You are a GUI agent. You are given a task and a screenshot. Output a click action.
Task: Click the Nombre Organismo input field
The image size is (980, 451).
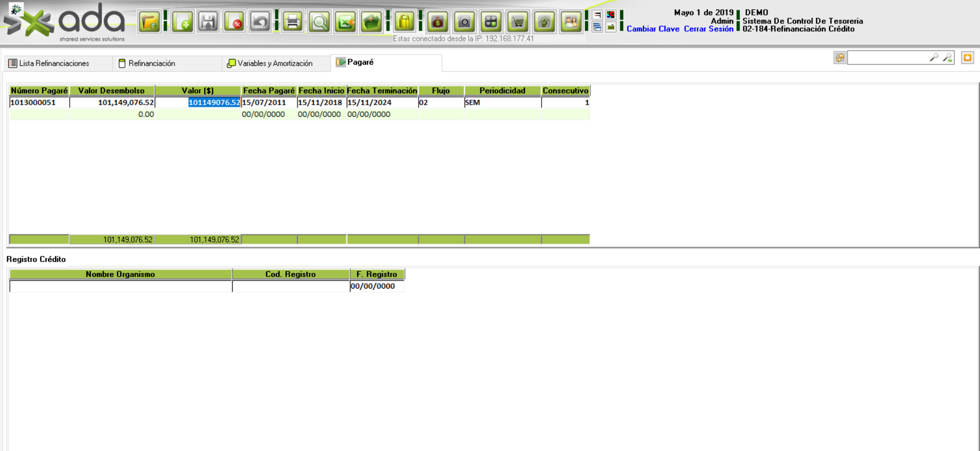click(x=121, y=286)
